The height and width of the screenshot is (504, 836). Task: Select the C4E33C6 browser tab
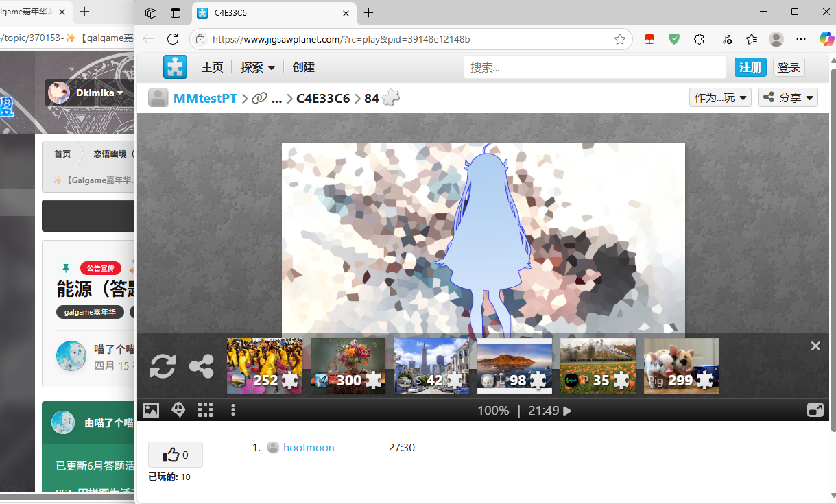274,13
